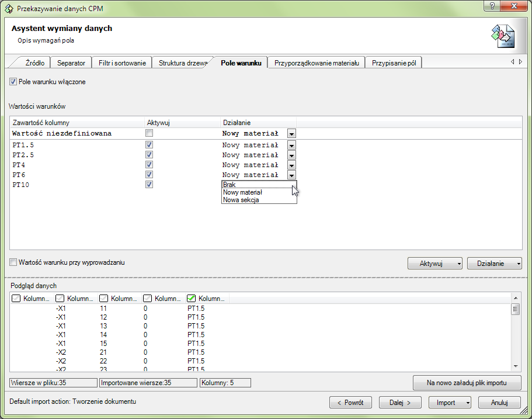Toggle the third preview column checkbox
Screen dimensions: 532x419
(103, 299)
